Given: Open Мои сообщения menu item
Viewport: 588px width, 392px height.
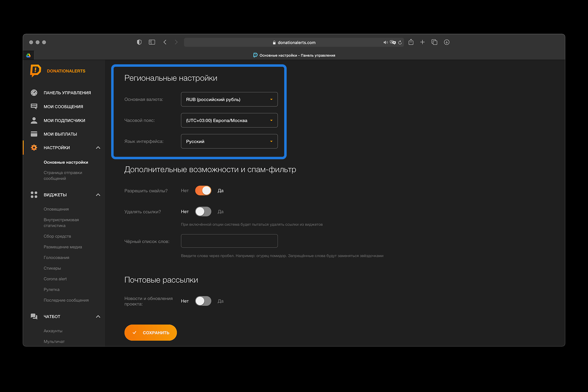Looking at the screenshot, I should pos(63,107).
